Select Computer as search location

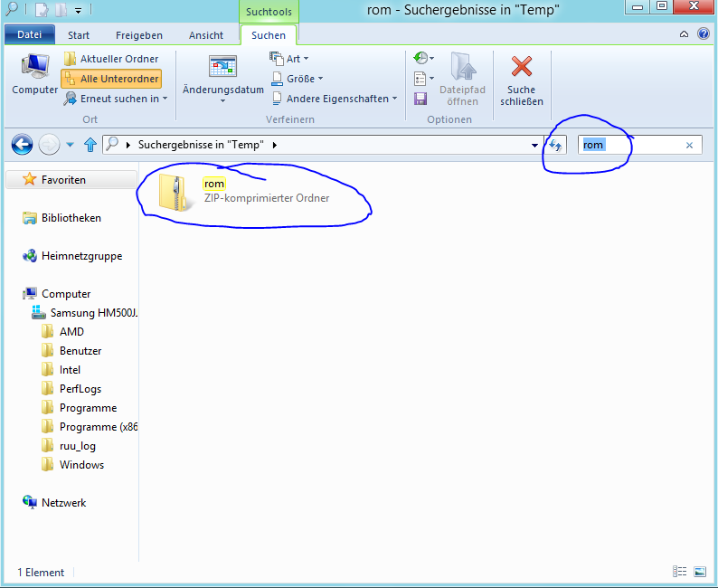34,74
